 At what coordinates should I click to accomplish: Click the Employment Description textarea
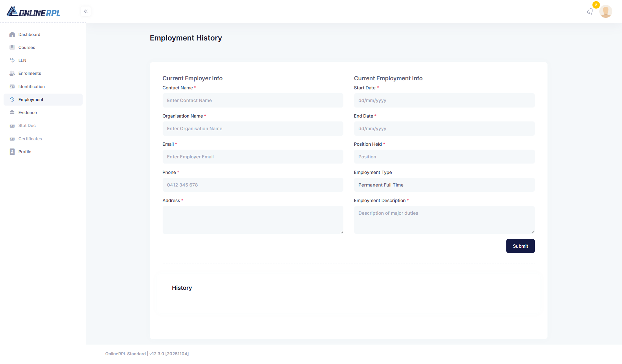444,220
